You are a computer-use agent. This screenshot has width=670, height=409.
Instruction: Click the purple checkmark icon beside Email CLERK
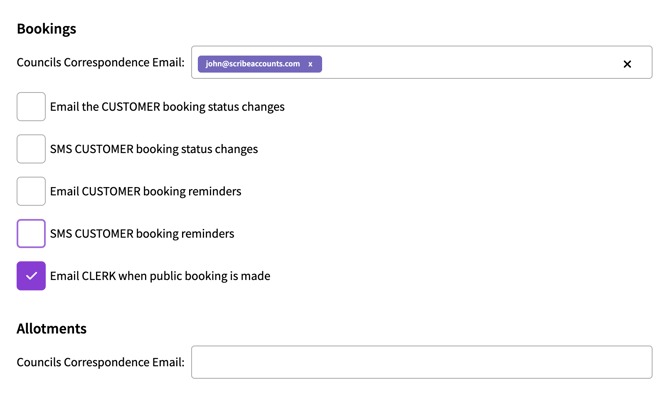click(31, 276)
